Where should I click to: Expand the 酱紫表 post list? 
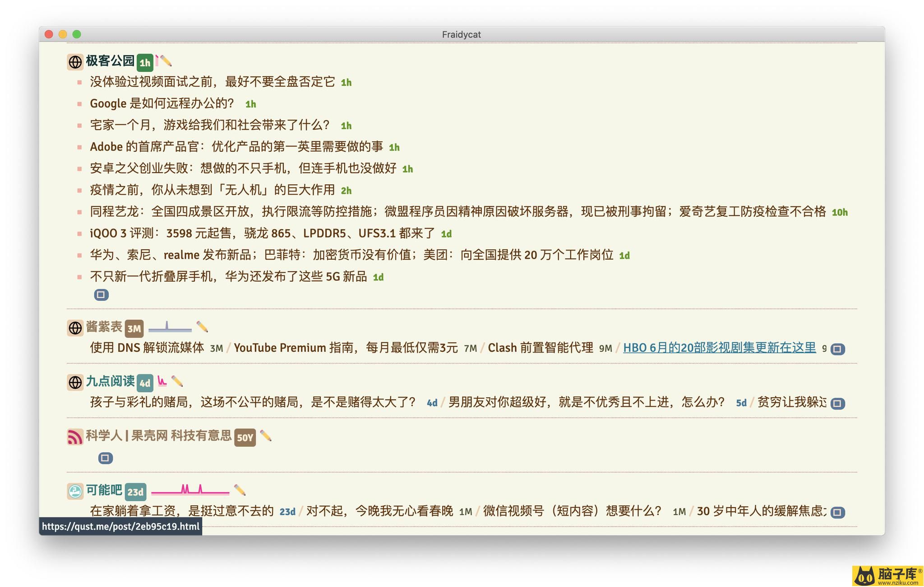coord(838,349)
